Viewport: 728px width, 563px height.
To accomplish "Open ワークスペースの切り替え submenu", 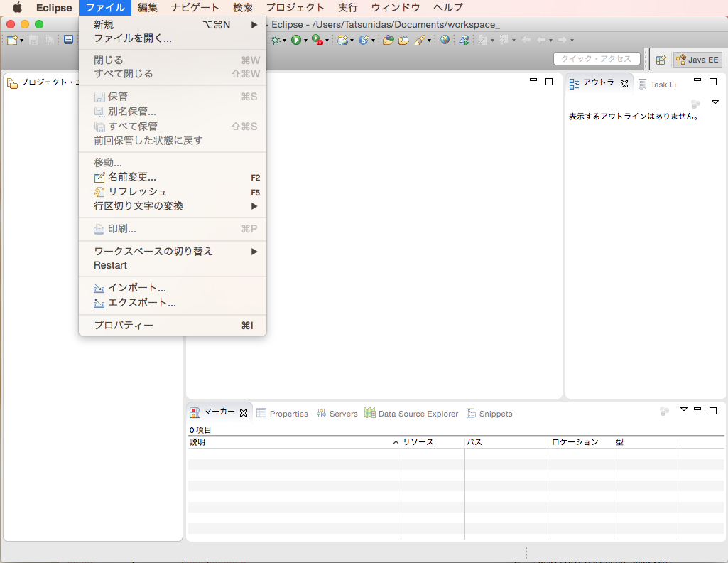I will click(173, 252).
